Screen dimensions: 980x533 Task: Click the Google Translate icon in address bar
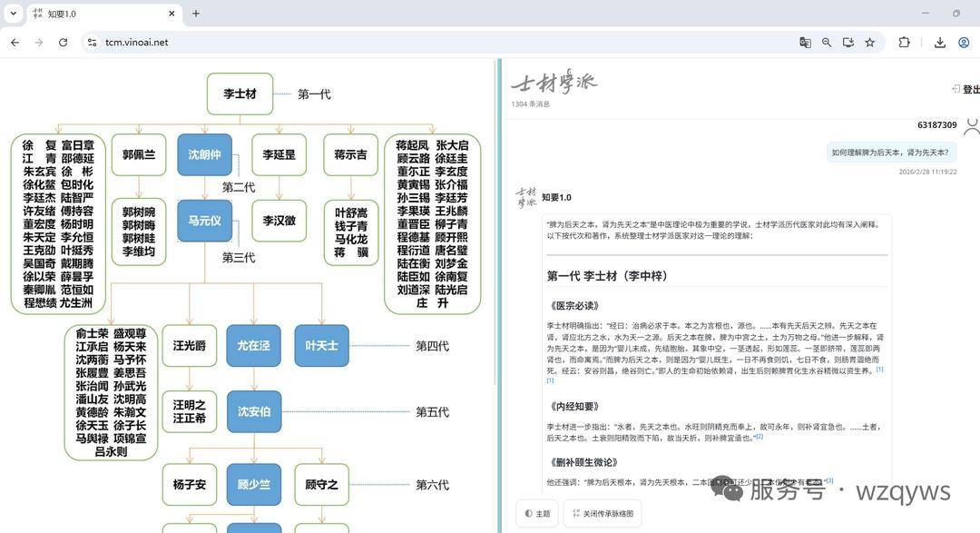click(805, 43)
